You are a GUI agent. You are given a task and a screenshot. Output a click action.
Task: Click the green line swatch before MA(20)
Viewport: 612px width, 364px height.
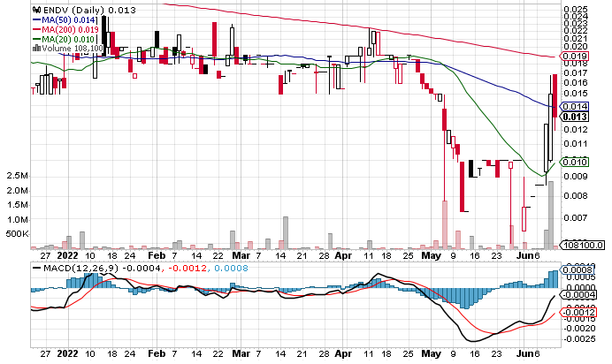coord(37,40)
